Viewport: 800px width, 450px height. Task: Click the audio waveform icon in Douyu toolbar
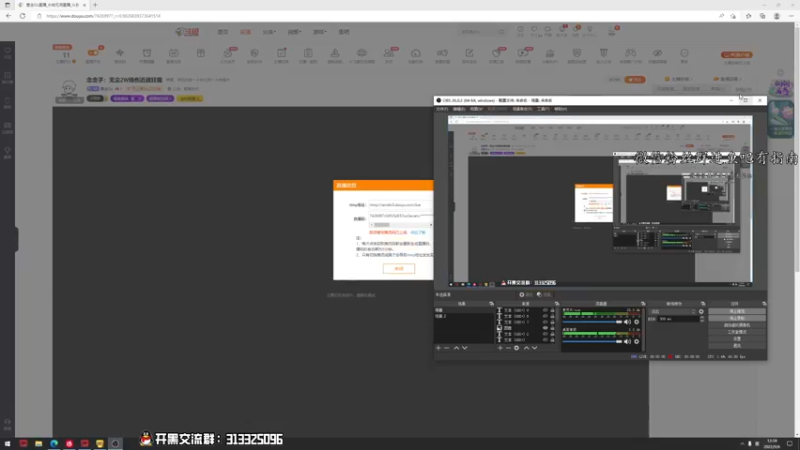pyautogui.click(x=120, y=53)
